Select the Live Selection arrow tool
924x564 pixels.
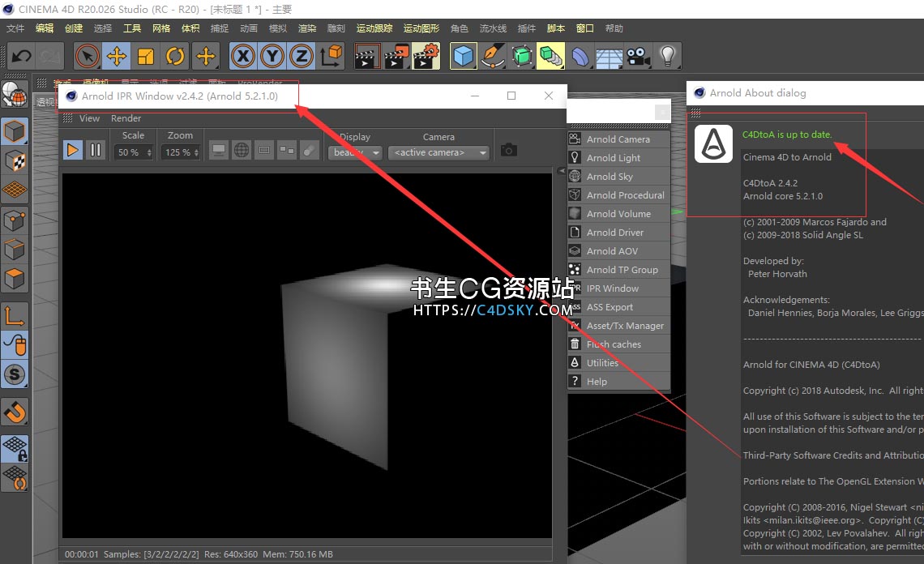coord(88,56)
